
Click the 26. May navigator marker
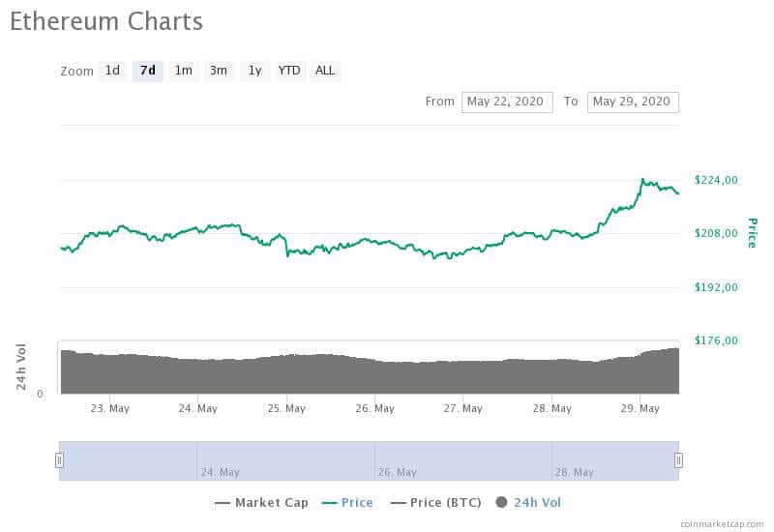[398, 472]
